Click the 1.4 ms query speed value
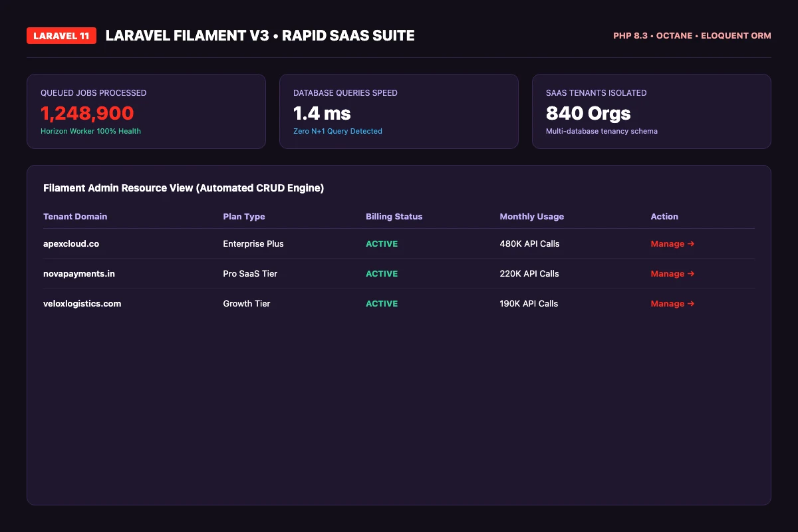The width and height of the screenshot is (798, 532). coord(322,113)
